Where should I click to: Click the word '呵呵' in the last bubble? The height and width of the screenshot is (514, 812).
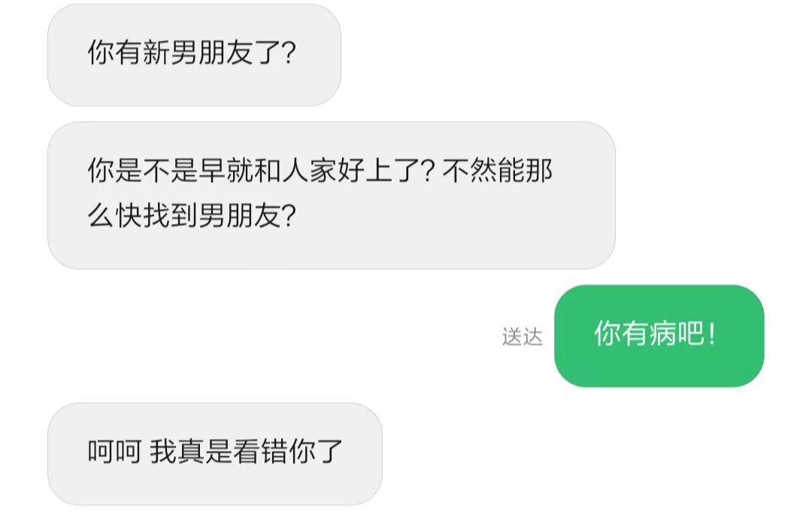pos(114,452)
